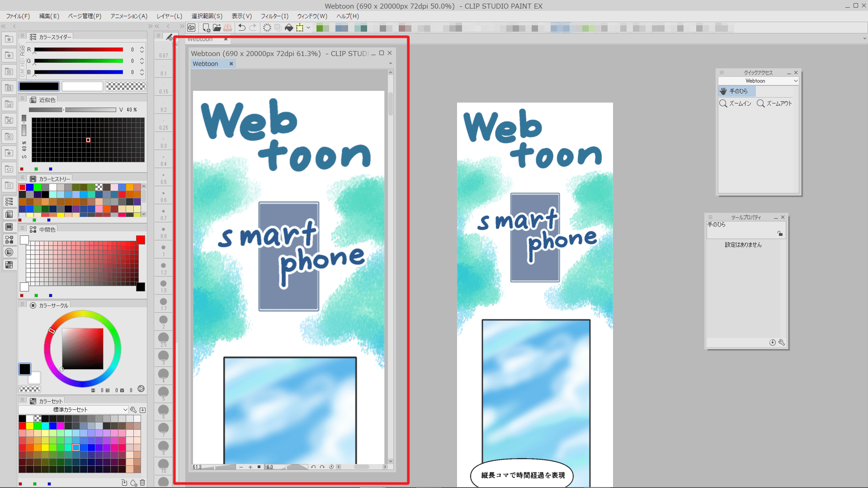
Task: Open the レイヤー(L) menu
Action: (x=169, y=16)
